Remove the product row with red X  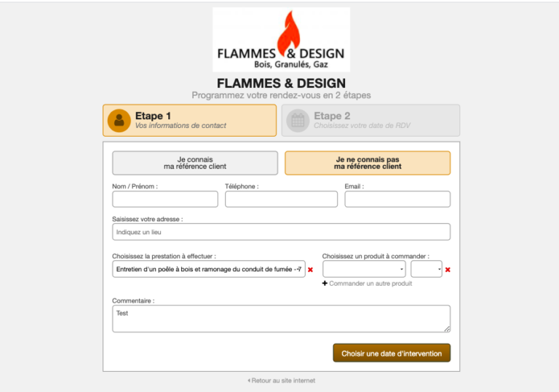coord(448,270)
